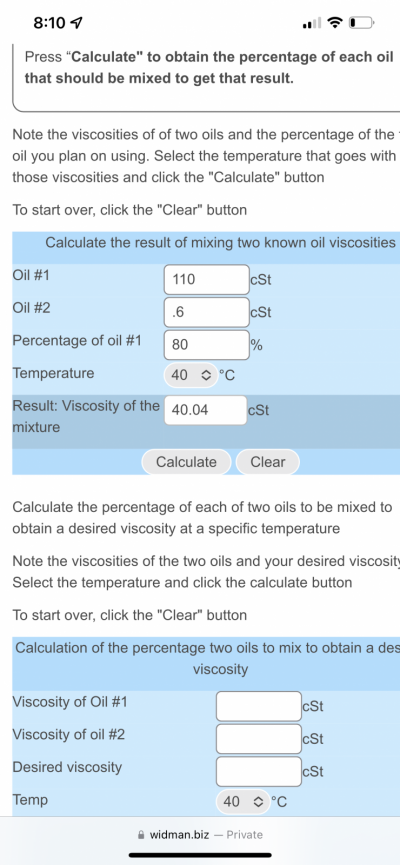Focus the Desired viscosity input field

259,771
